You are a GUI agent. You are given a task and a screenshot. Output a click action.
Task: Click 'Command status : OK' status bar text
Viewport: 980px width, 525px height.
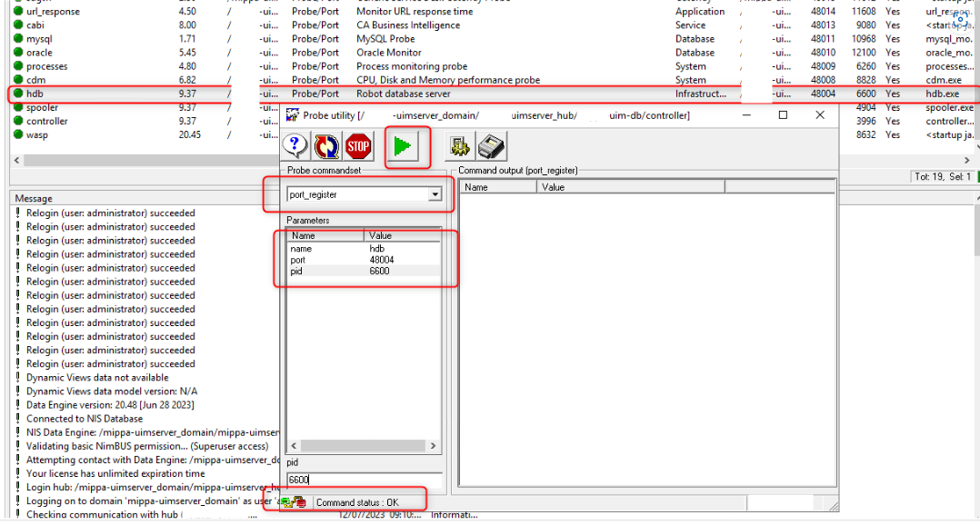357,502
